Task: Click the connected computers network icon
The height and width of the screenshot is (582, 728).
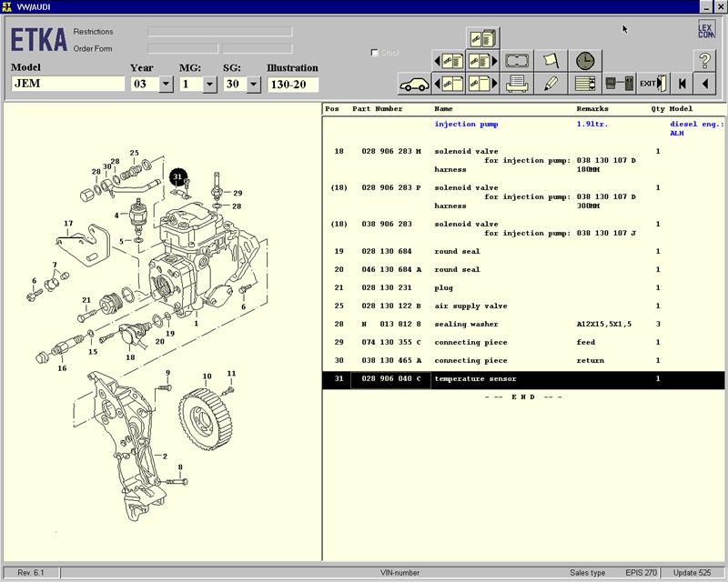Action: (620, 84)
